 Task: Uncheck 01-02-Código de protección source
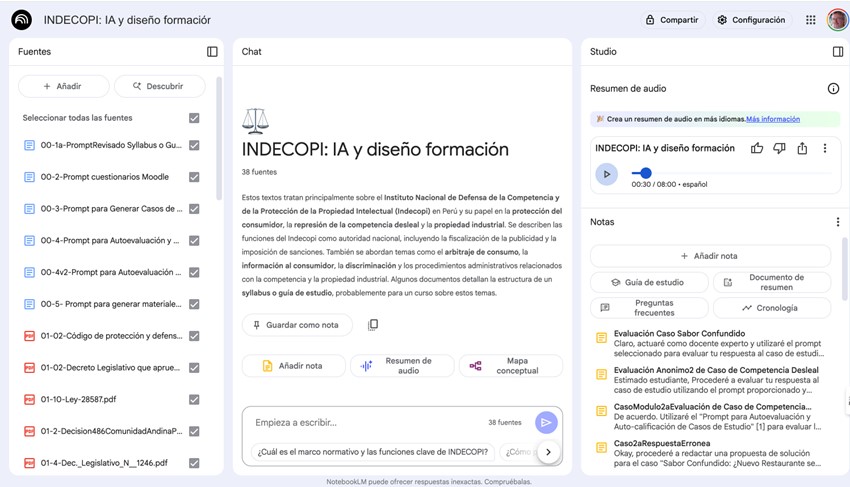coord(194,336)
